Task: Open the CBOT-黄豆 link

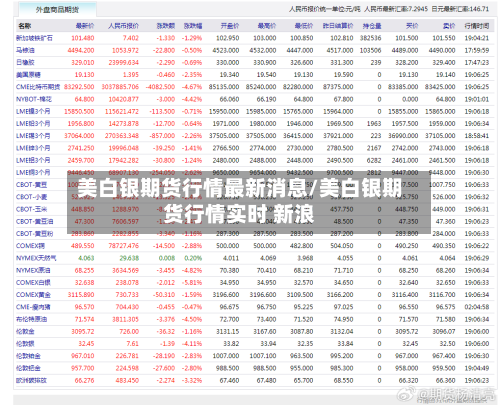Action: [x=32, y=185]
